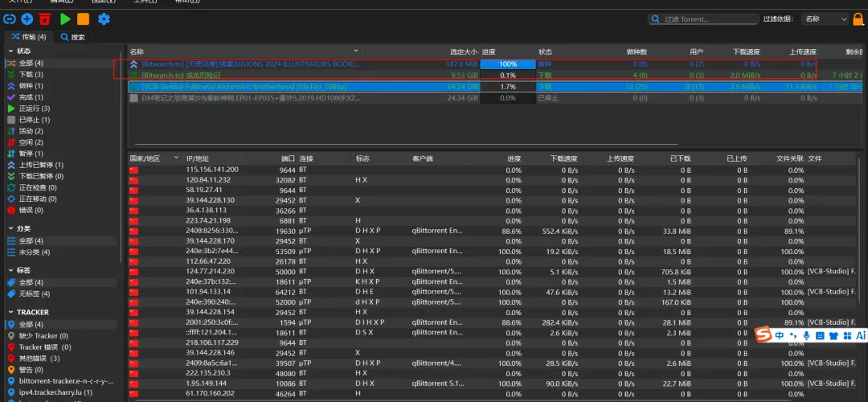
Task: Click the Sogou microphone voice input icon
Action: (x=807, y=335)
